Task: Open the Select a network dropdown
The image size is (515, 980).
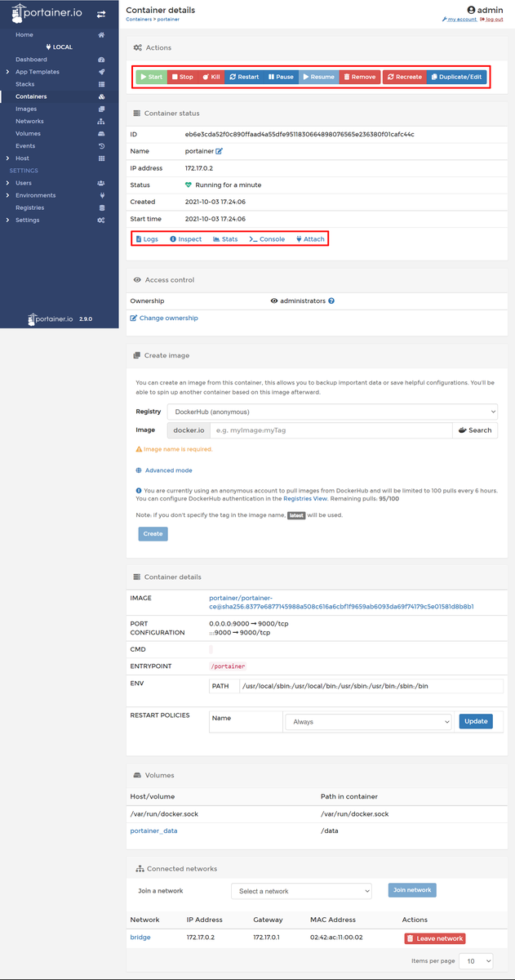Action: click(x=301, y=891)
